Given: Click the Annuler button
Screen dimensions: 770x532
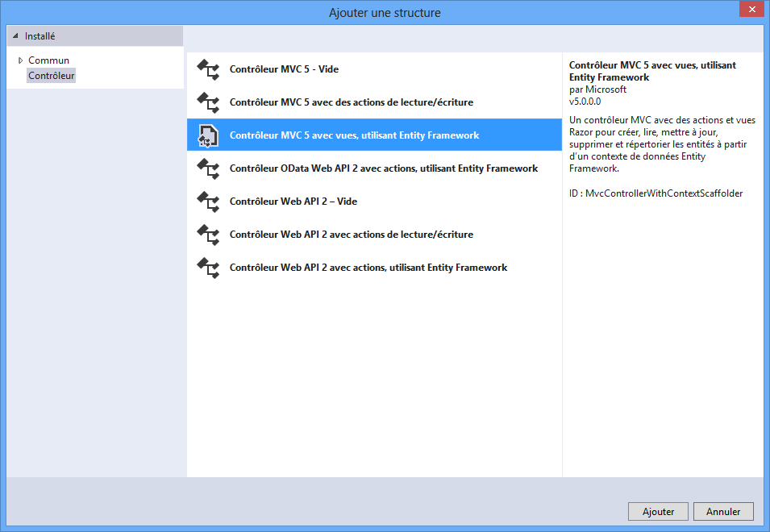Looking at the screenshot, I should [x=723, y=511].
